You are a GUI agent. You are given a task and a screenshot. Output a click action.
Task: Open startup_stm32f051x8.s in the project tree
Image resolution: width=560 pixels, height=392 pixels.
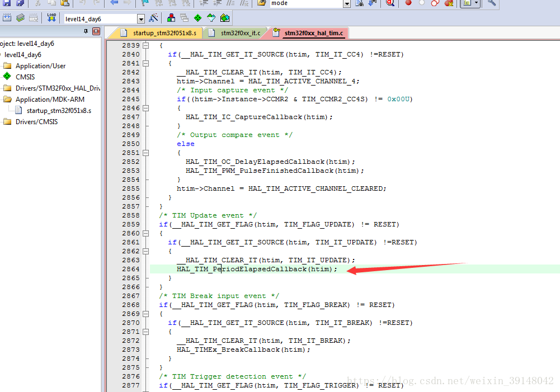59,111
